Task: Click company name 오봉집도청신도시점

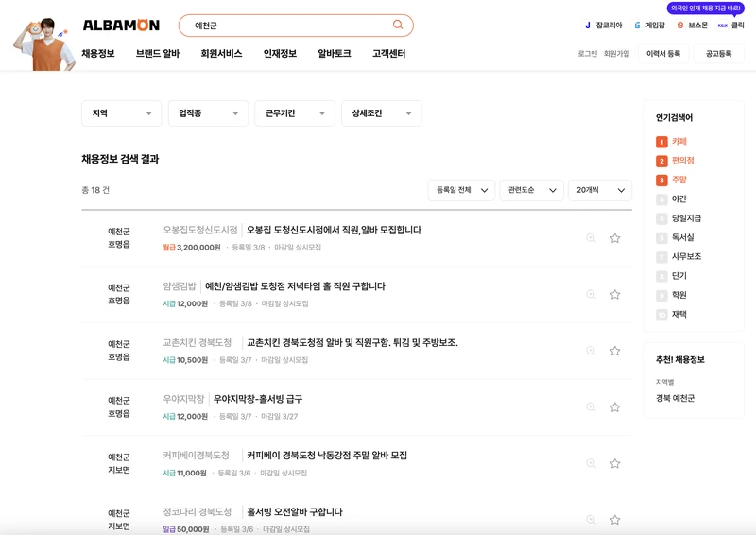Action: click(x=200, y=230)
